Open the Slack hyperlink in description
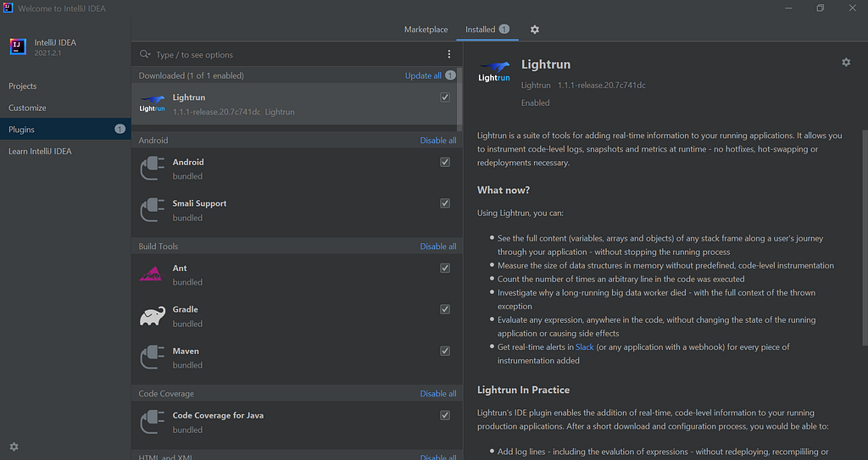This screenshot has height=460, width=868. [585, 347]
